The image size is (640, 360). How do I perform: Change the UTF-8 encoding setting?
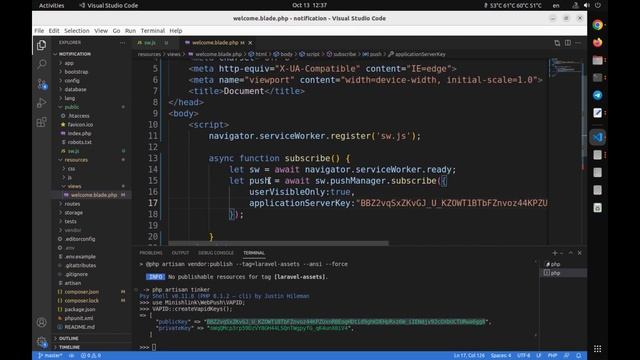coord(523,356)
